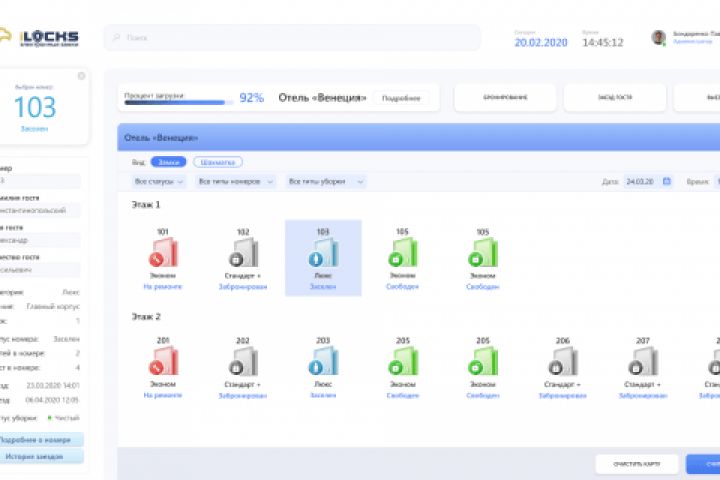Expand the Все статусы filter
The width and height of the screenshot is (720, 480).
158,182
